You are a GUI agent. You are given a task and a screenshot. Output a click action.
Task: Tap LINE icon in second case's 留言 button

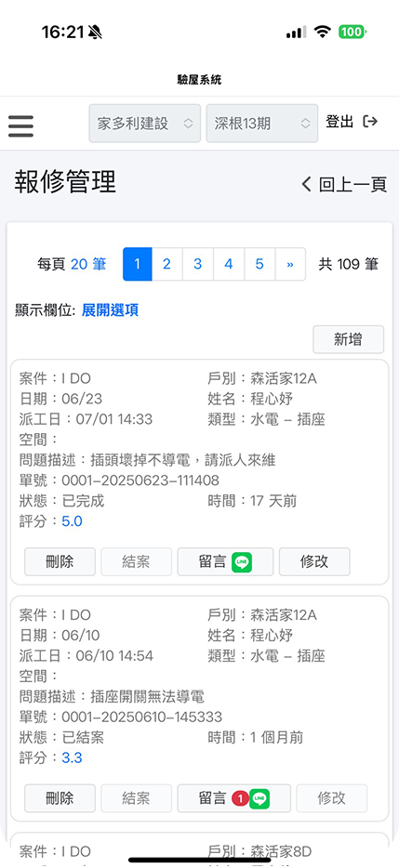tap(259, 799)
